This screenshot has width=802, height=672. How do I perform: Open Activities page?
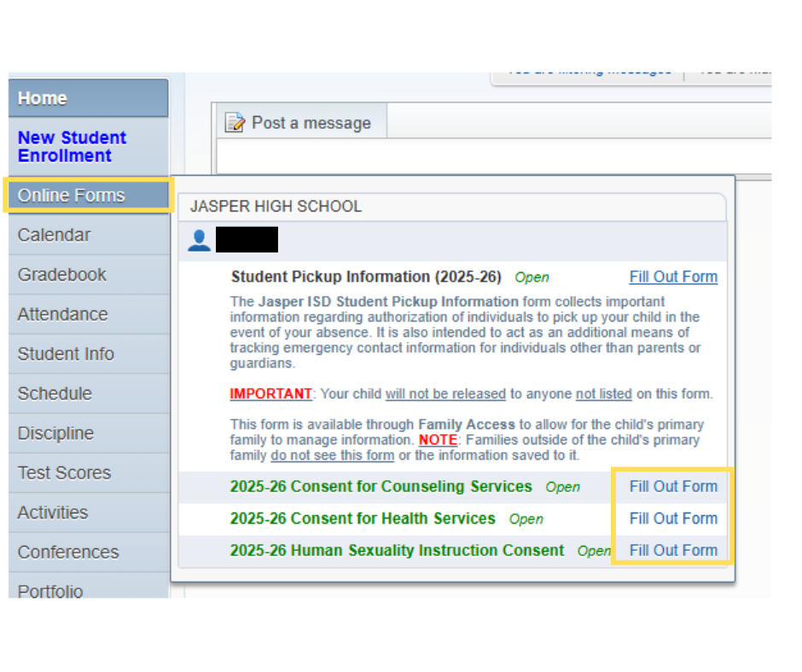89,513
